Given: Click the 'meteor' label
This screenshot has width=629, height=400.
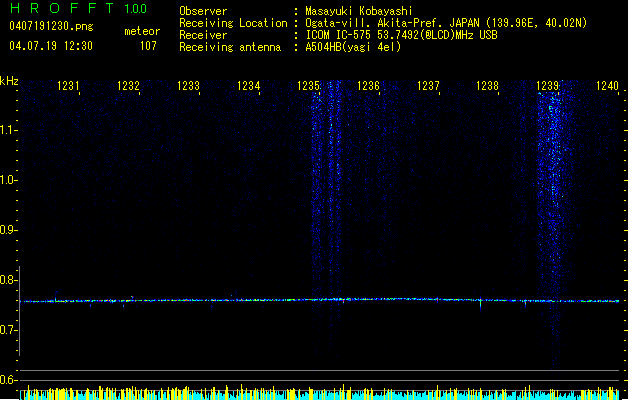Looking at the screenshot, I should (x=142, y=31).
